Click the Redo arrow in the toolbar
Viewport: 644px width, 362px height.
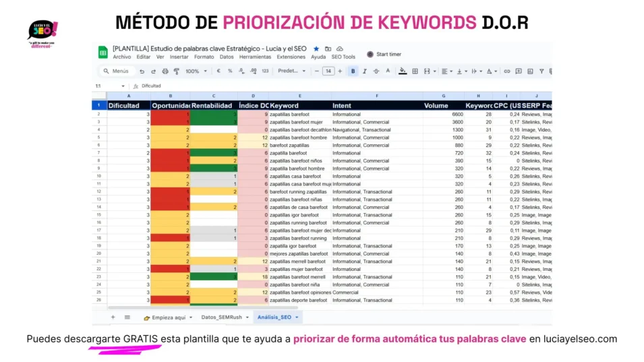(153, 71)
